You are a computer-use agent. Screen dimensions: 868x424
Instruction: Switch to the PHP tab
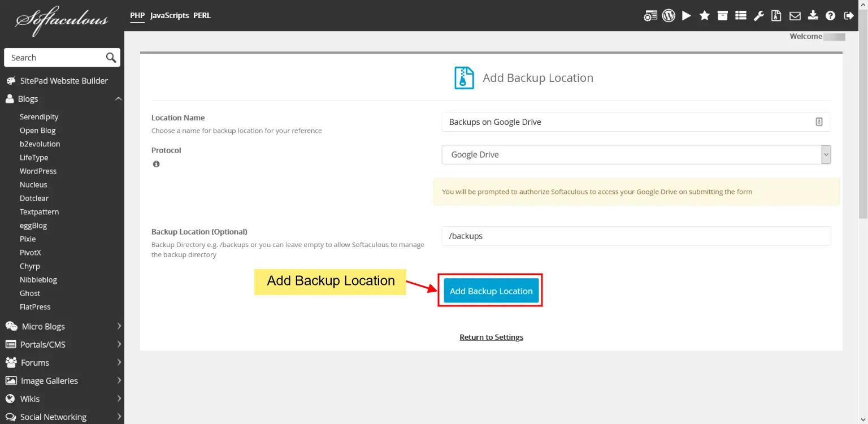coord(137,15)
